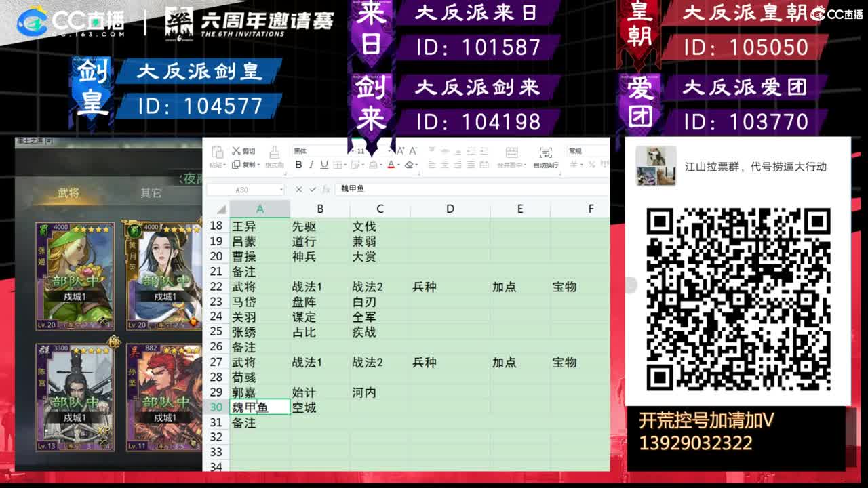This screenshot has width=868, height=488.
Task: Click cell containing 曹操
Action: (260, 256)
